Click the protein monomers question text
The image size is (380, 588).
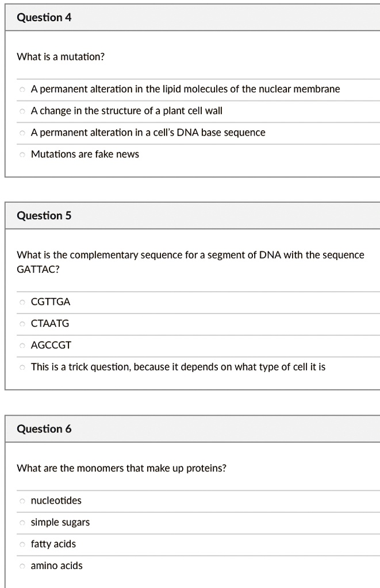tap(121, 468)
